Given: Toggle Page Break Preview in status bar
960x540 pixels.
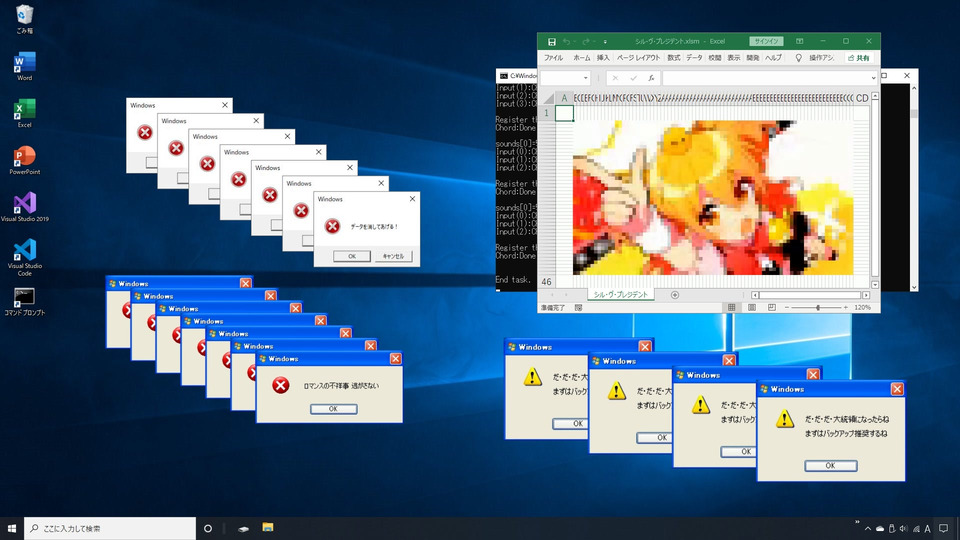Looking at the screenshot, I should coord(772,308).
